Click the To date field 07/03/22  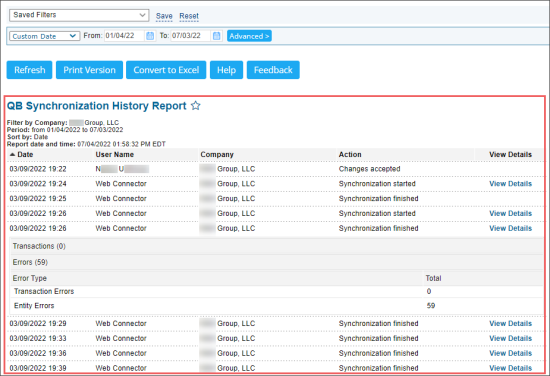(x=191, y=36)
